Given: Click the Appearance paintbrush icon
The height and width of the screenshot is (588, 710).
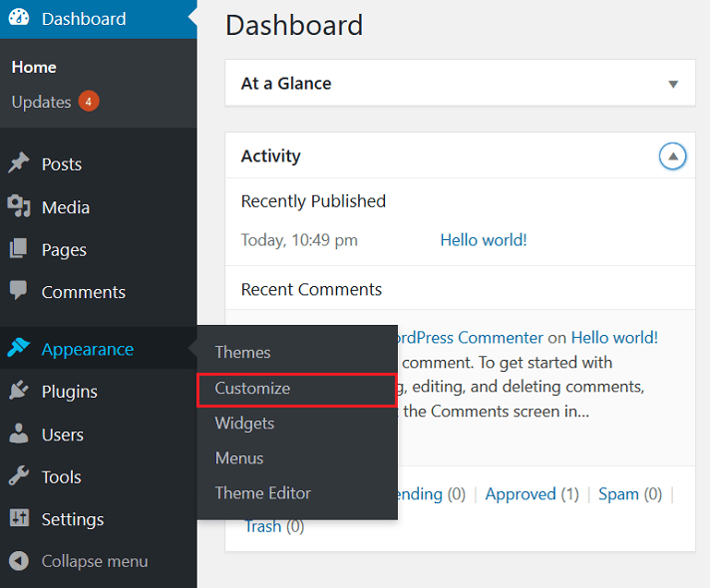Looking at the screenshot, I should (x=19, y=349).
